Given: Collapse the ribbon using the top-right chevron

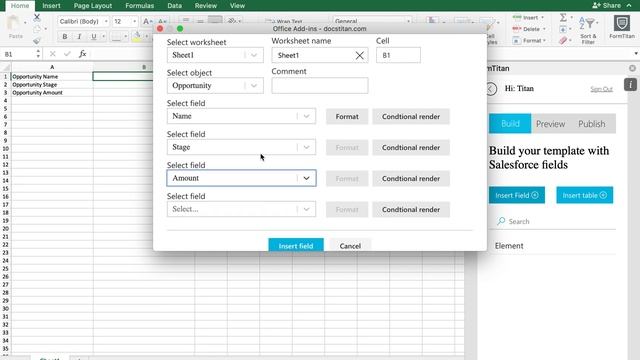Looking at the screenshot, I should [x=629, y=5].
